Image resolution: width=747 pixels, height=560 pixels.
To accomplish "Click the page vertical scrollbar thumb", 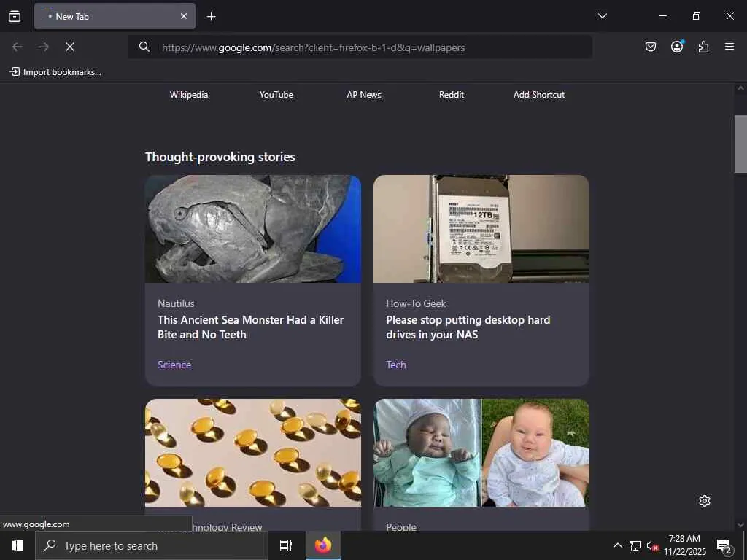I will coord(740,144).
